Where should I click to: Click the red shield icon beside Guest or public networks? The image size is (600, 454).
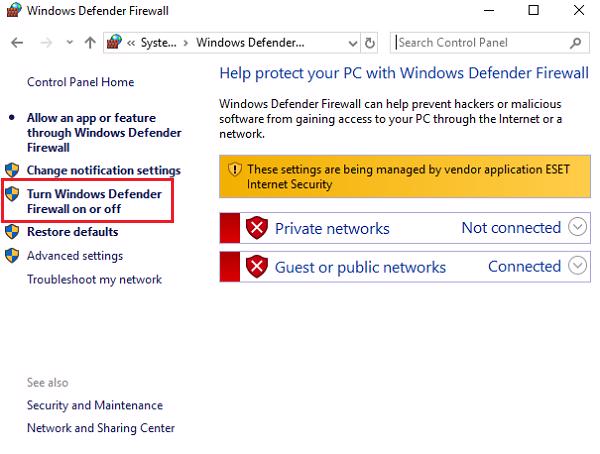point(258,267)
